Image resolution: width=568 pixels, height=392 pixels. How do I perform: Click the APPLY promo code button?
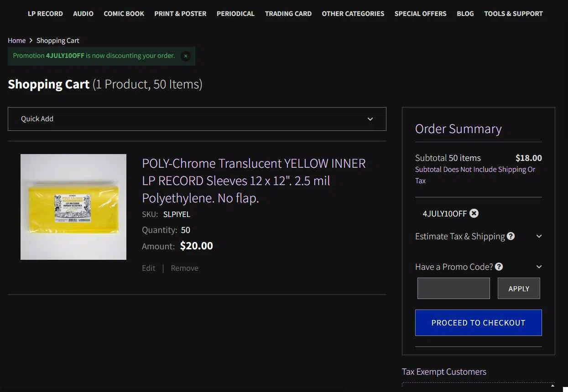(519, 289)
